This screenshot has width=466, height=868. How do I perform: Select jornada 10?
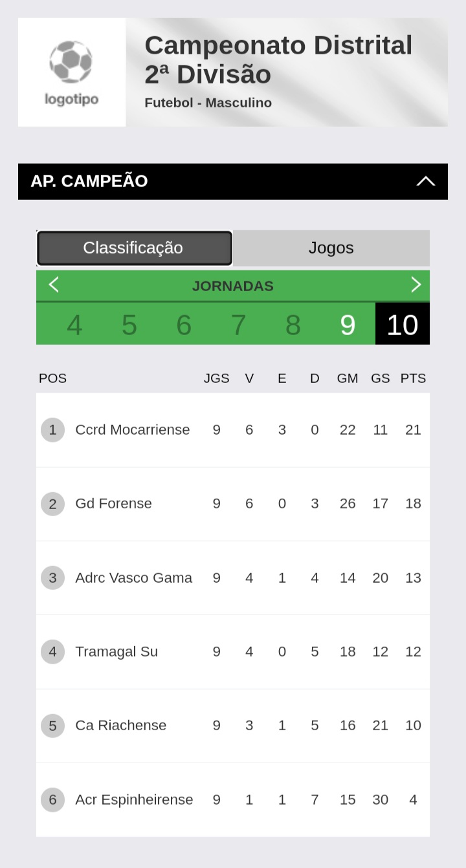point(402,325)
